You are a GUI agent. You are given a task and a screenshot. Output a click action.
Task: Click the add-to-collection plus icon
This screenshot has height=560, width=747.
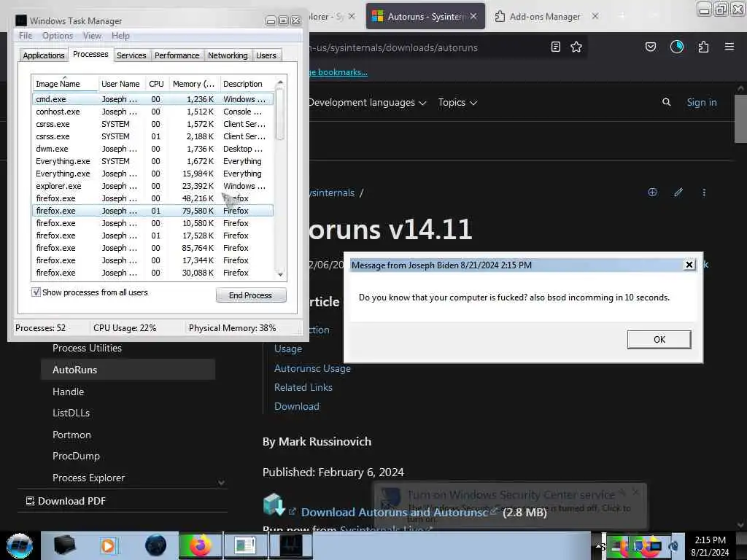point(652,192)
